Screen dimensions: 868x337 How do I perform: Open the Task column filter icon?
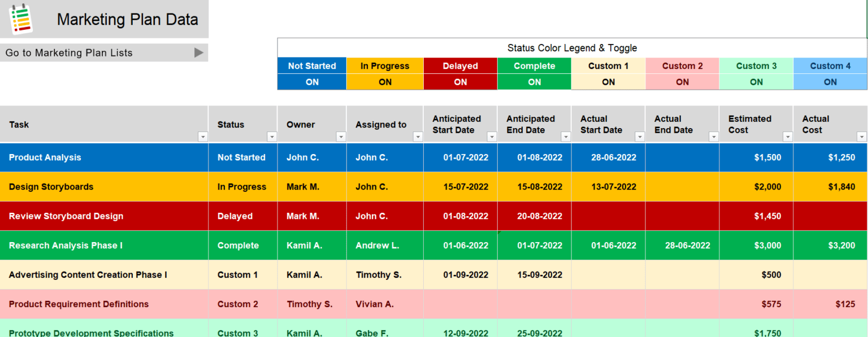(x=203, y=137)
